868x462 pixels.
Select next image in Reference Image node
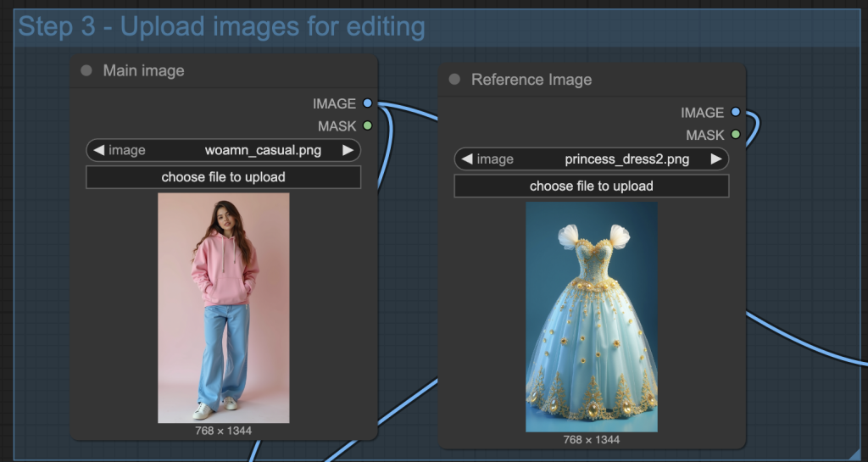(x=716, y=159)
